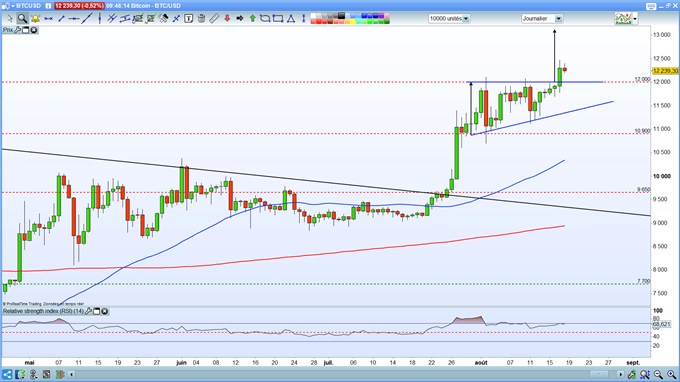Select the horizontal ray line tool
This screenshot has width=680, height=382.
tap(74, 19)
